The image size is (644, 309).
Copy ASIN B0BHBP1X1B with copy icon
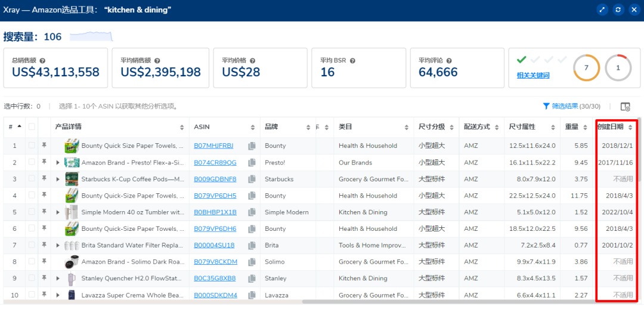(x=252, y=212)
